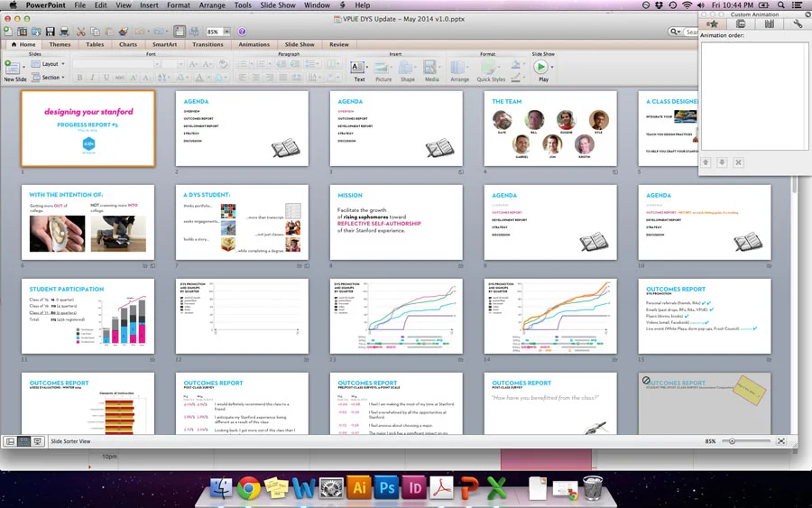Screen dimensions: 812x508
Task: Switch to the Animations ribbon tab
Action: tap(254, 44)
